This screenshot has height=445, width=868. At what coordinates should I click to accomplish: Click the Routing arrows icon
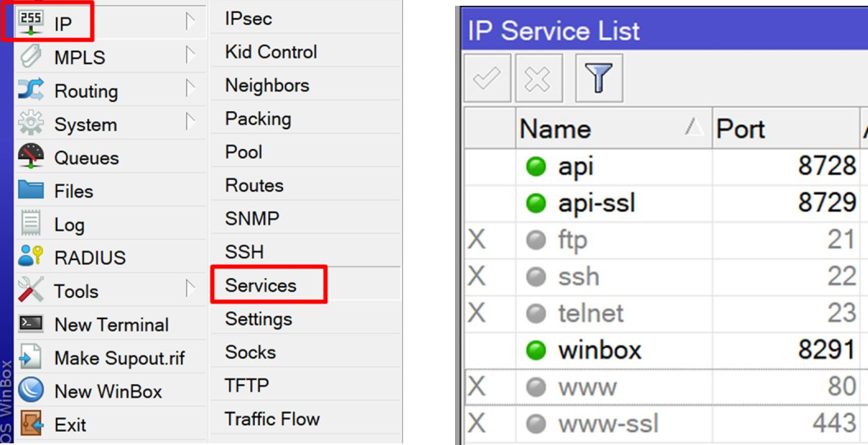click(x=30, y=90)
